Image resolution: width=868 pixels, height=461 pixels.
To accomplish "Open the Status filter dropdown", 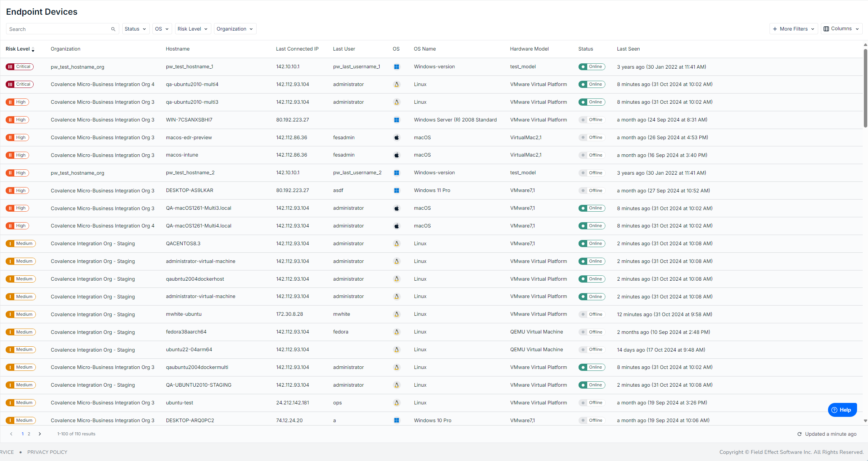I will point(135,29).
